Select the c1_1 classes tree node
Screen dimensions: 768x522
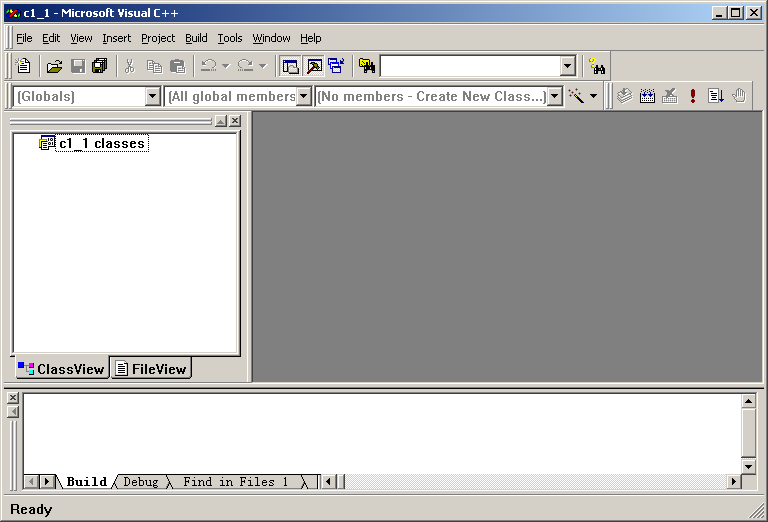pyautogui.click(x=102, y=143)
